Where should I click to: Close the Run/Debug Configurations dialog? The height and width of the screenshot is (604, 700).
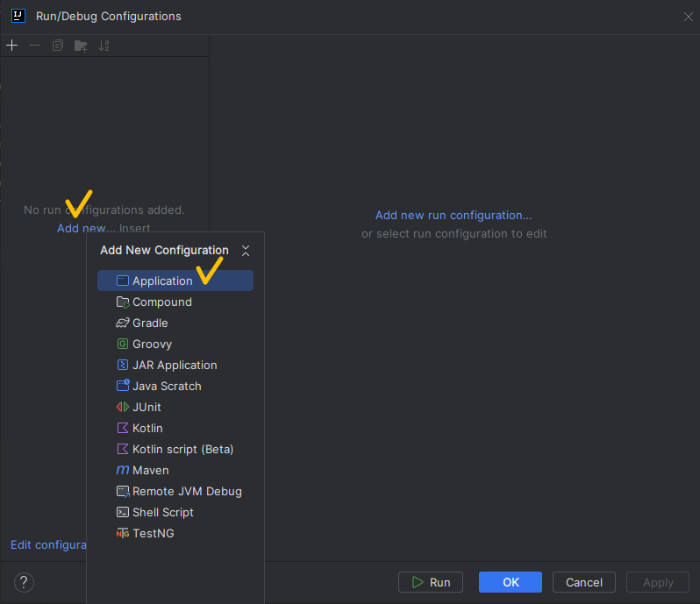click(688, 17)
